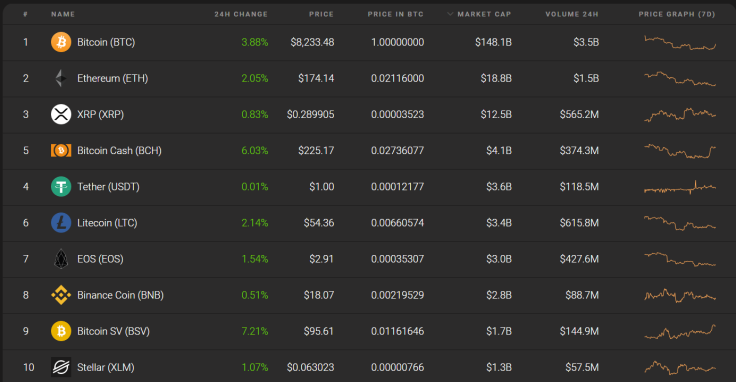Click the Stellar logo icon
This screenshot has width=736, height=382.
[61, 367]
